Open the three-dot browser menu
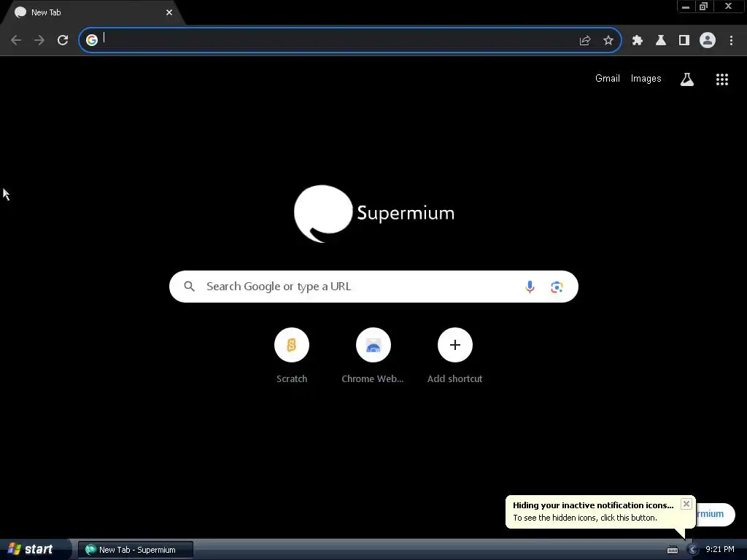This screenshot has height=560, width=747. (x=731, y=41)
